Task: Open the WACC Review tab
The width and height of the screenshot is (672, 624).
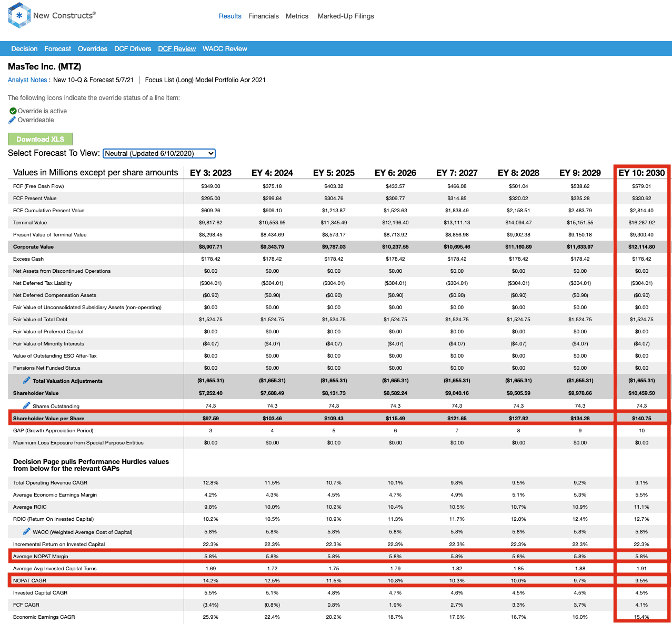Action: (x=225, y=49)
